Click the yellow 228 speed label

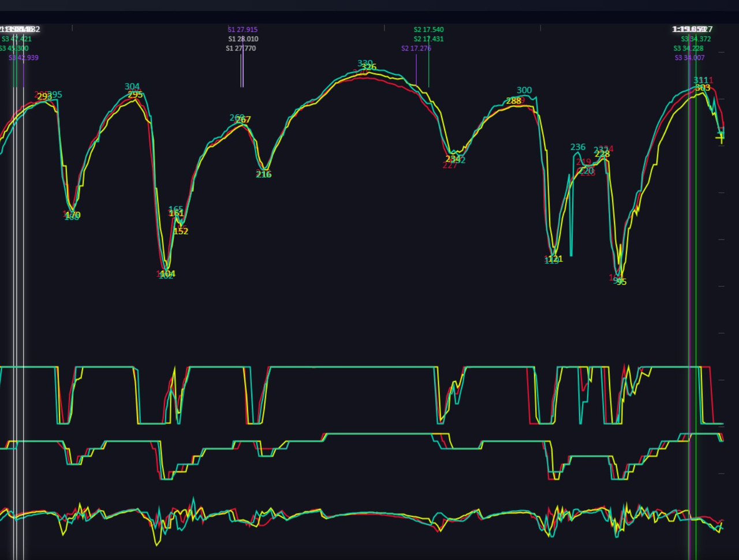[x=602, y=154]
